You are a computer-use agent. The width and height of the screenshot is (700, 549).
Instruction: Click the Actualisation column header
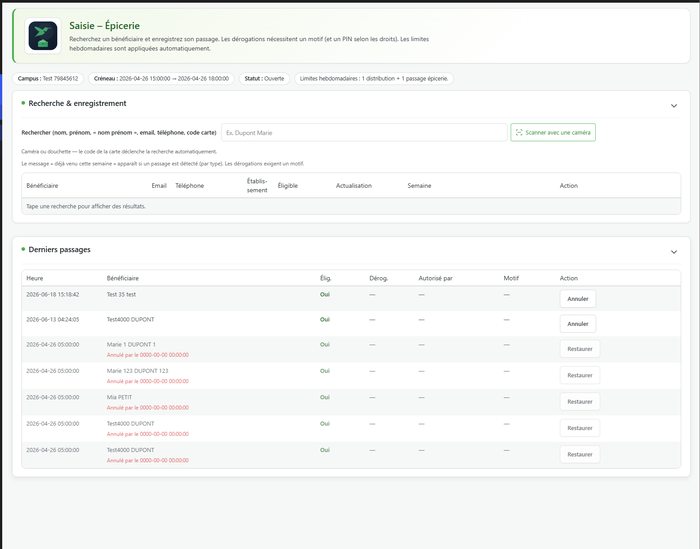tap(354, 186)
